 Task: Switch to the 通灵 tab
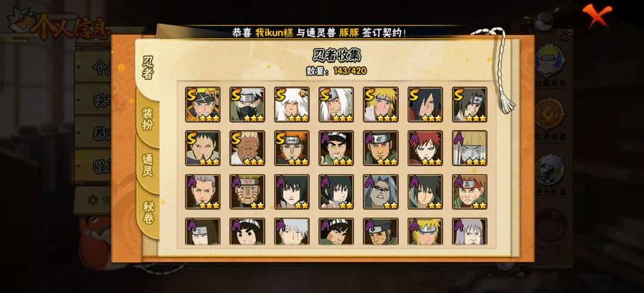coord(147,166)
